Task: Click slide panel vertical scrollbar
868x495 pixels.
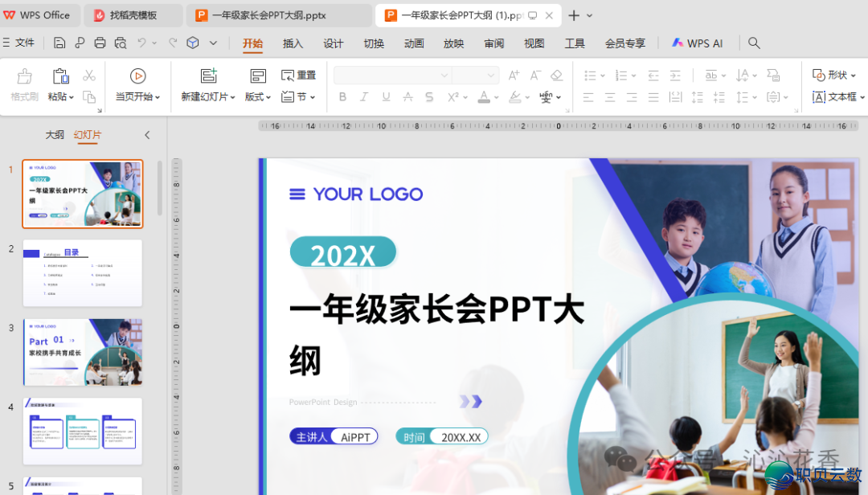Action: point(160,188)
